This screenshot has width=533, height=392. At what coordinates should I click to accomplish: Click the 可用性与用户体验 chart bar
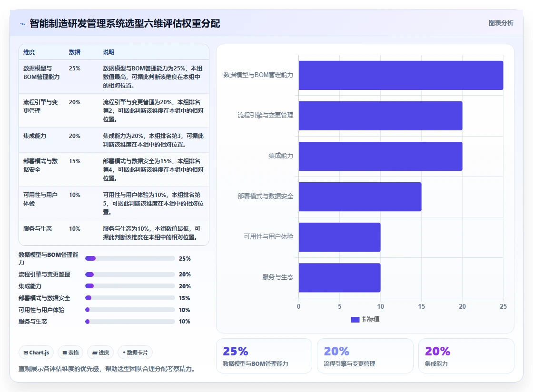tap(340, 237)
